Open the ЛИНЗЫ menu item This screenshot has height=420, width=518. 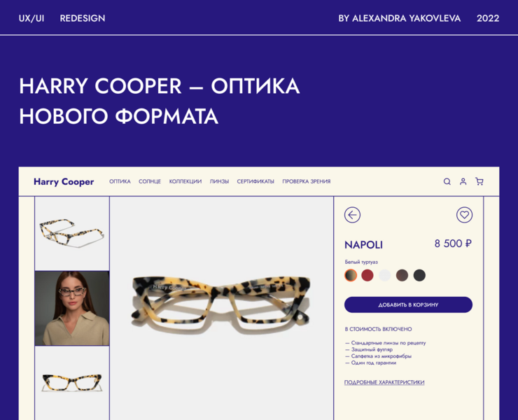tap(219, 181)
